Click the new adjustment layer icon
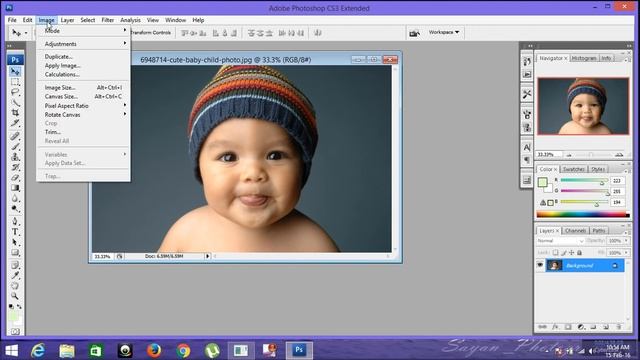The width and height of the screenshot is (640, 360). point(581,327)
